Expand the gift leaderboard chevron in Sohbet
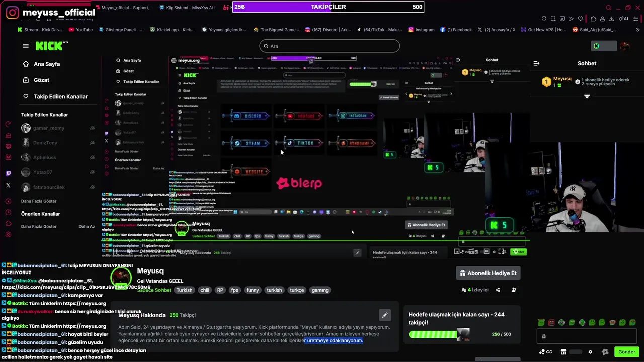 [x=587, y=96]
